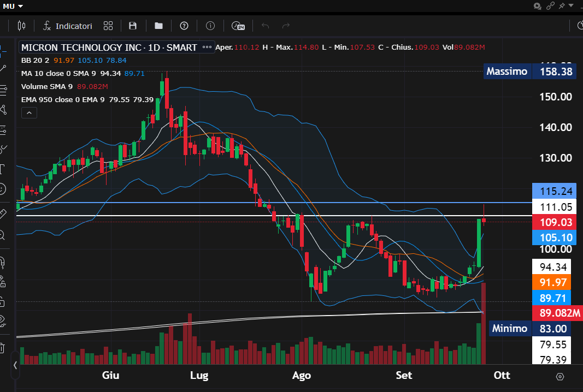This screenshot has width=583, height=392.
Task: Open the chart layout grid selector
Action: click(x=108, y=26)
